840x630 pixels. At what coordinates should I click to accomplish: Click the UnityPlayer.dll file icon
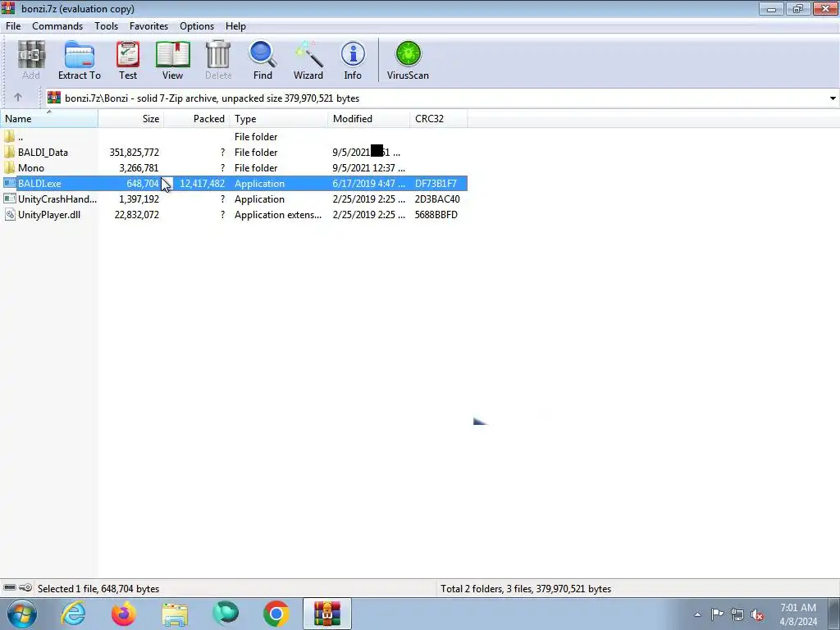[10, 214]
